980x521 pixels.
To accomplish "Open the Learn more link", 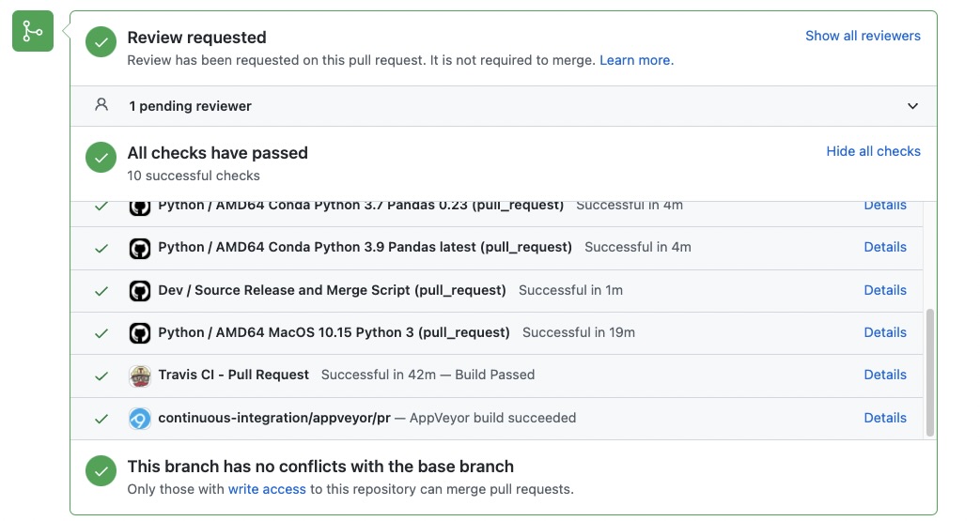I will coord(636,60).
